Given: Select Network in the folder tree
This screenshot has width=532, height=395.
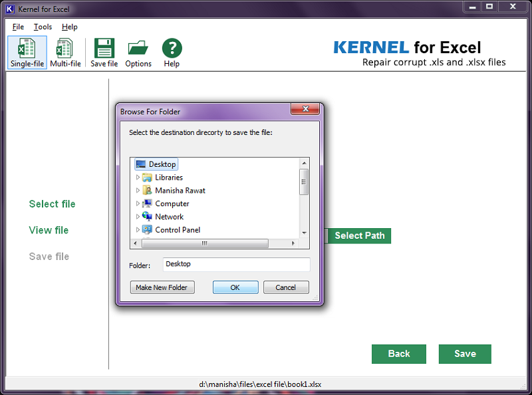Looking at the screenshot, I should (x=170, y=217).
